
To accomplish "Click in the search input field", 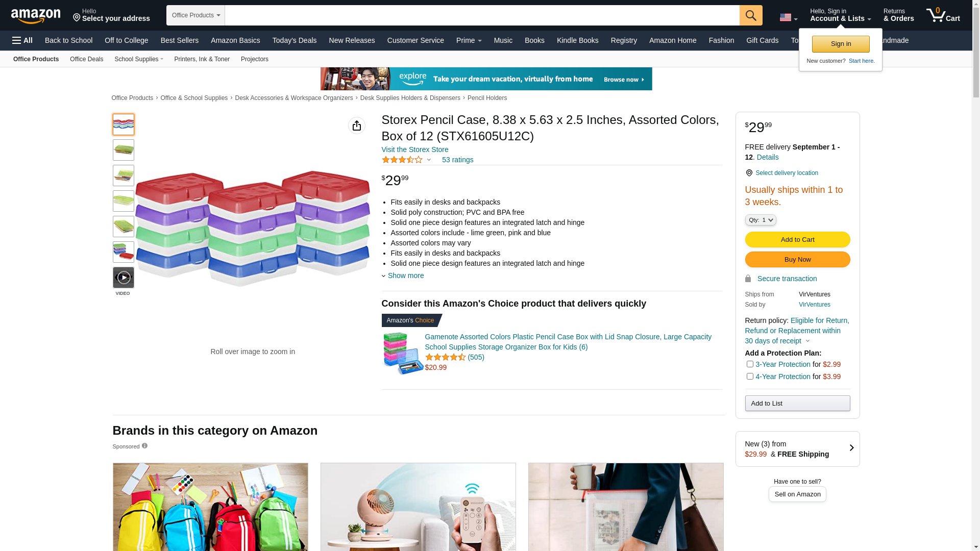I will [x=481, y=15].
